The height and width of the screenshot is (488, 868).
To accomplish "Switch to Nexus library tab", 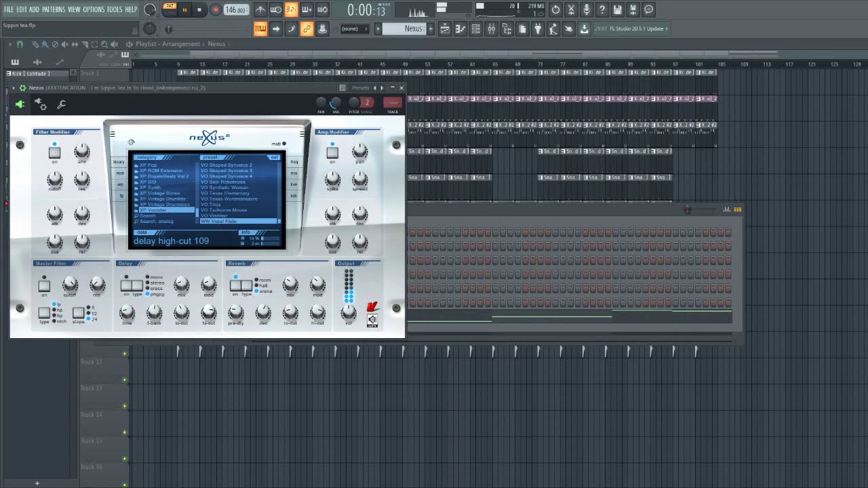I will click(119, 162).
